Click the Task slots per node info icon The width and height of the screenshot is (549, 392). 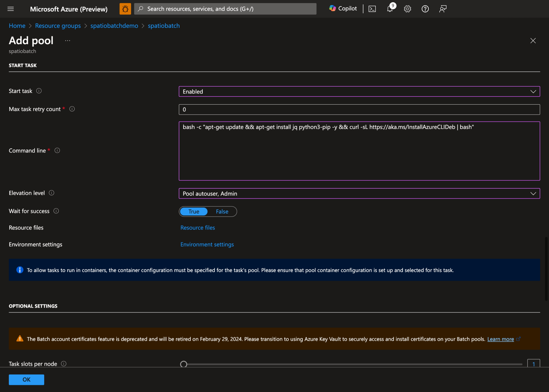64,364
